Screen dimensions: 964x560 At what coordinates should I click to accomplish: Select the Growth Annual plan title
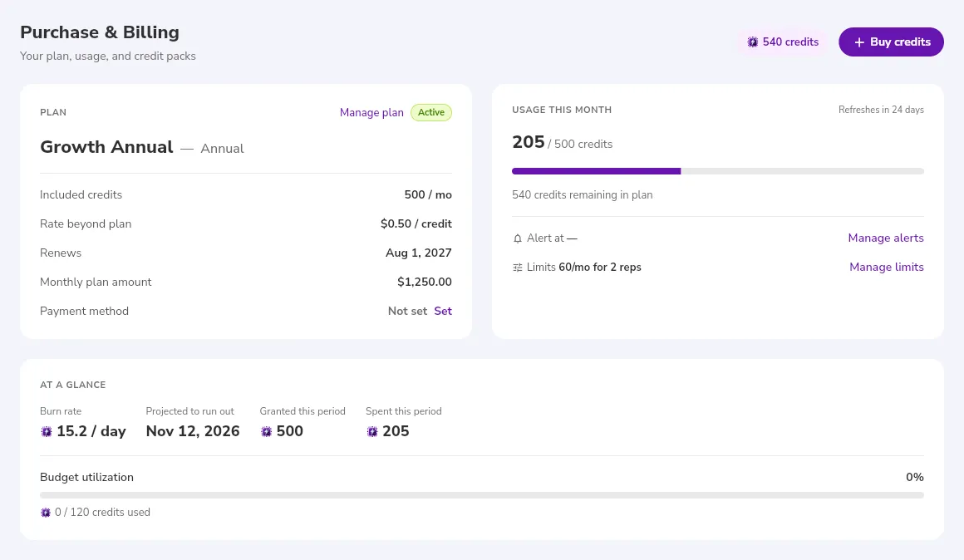click(106, 147)
